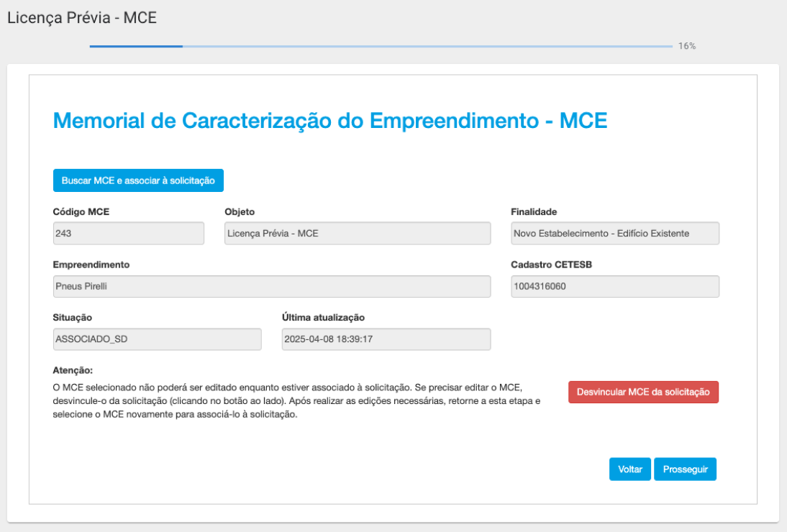
Task: Click the Situação label
Action: click(72, 317)
